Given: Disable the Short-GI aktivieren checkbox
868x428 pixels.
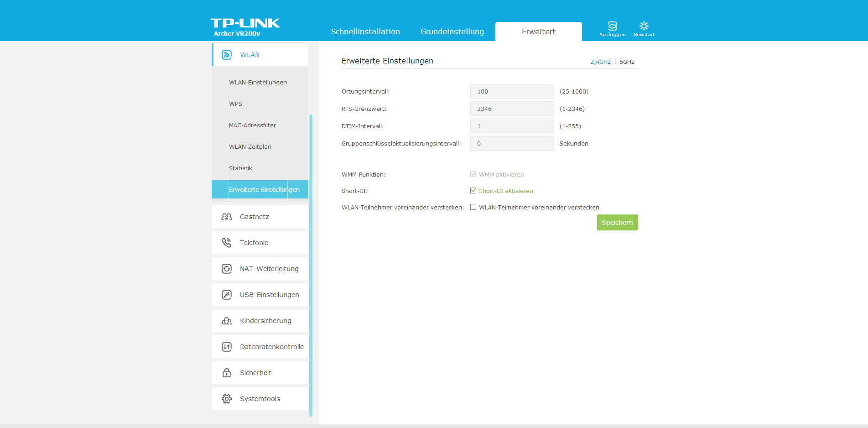Looking at the screenshot, I should point(473,191).
